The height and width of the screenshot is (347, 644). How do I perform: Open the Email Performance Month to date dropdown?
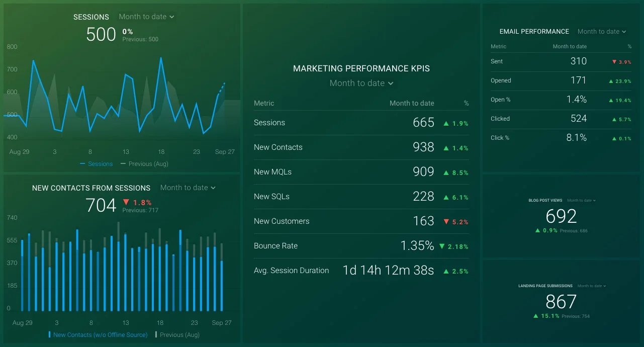[601, 31]
